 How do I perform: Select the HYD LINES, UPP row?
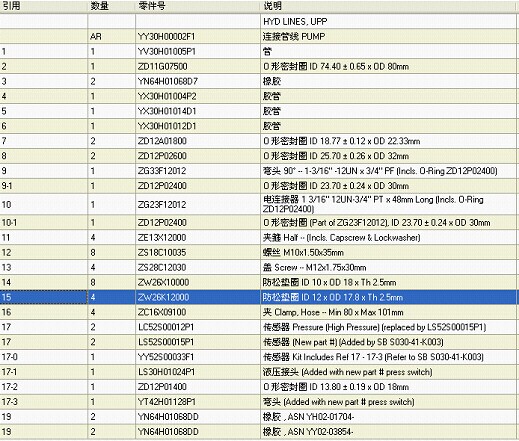[259, 22]
